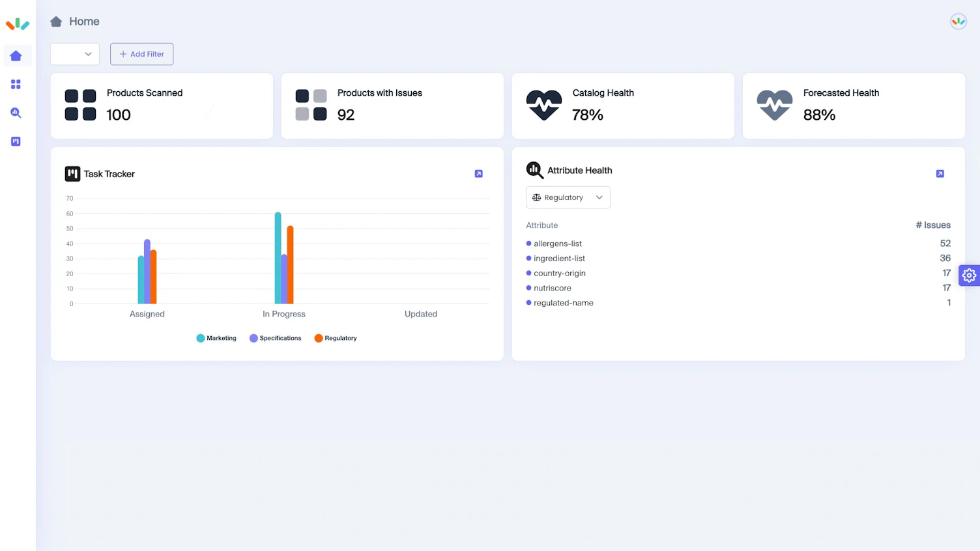Expand Task Tracker with arrow icon
This screenshot has width=980, height=551.
pyautogui.click(x=479, y=174)
